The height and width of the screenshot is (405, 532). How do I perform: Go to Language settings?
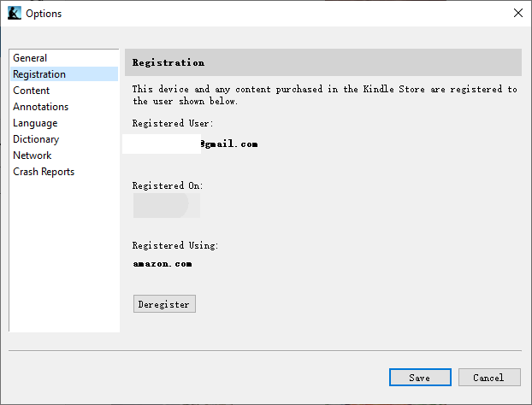[x=64, y=123]
